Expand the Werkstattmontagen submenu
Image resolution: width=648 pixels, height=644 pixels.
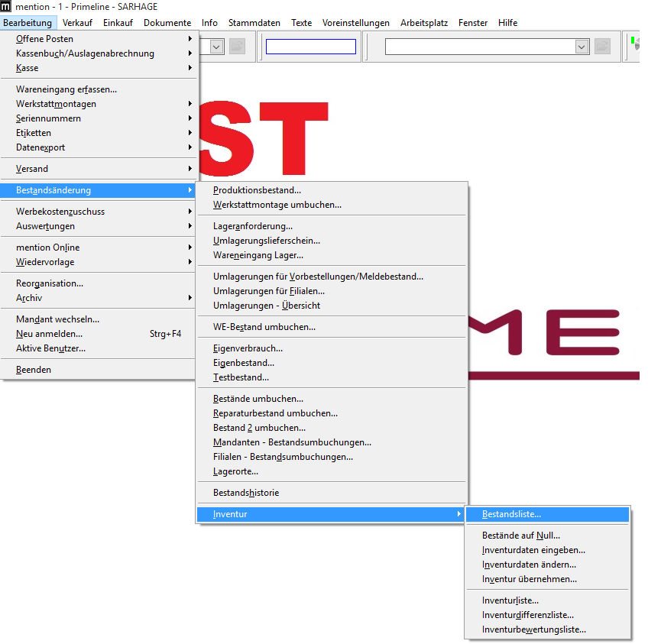click(x=50, y=103)
